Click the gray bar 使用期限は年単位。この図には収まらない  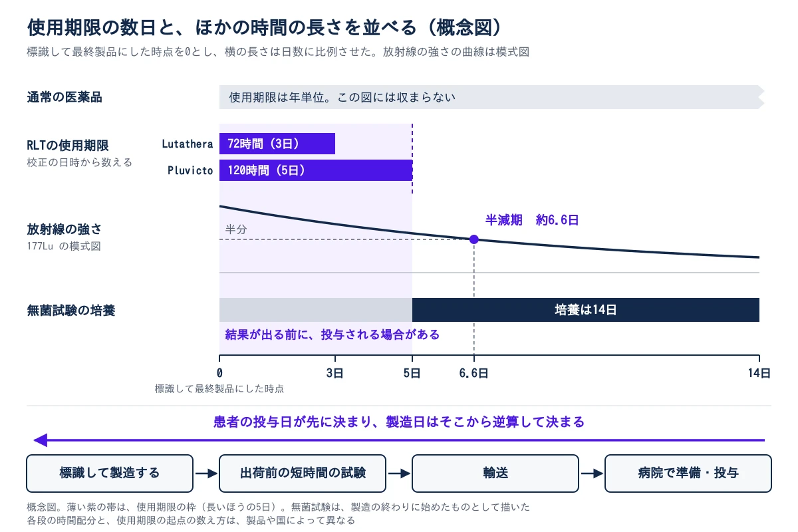coord(492,97)
